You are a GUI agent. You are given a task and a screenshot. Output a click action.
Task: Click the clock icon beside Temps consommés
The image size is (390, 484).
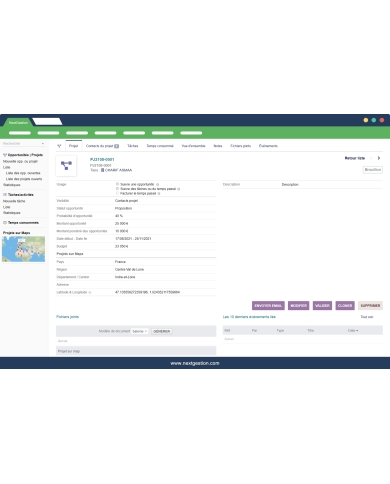(x=5, y=223)
